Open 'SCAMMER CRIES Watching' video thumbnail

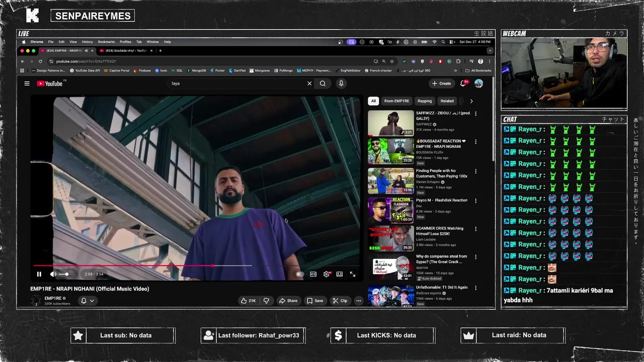[x=390, y=238]
